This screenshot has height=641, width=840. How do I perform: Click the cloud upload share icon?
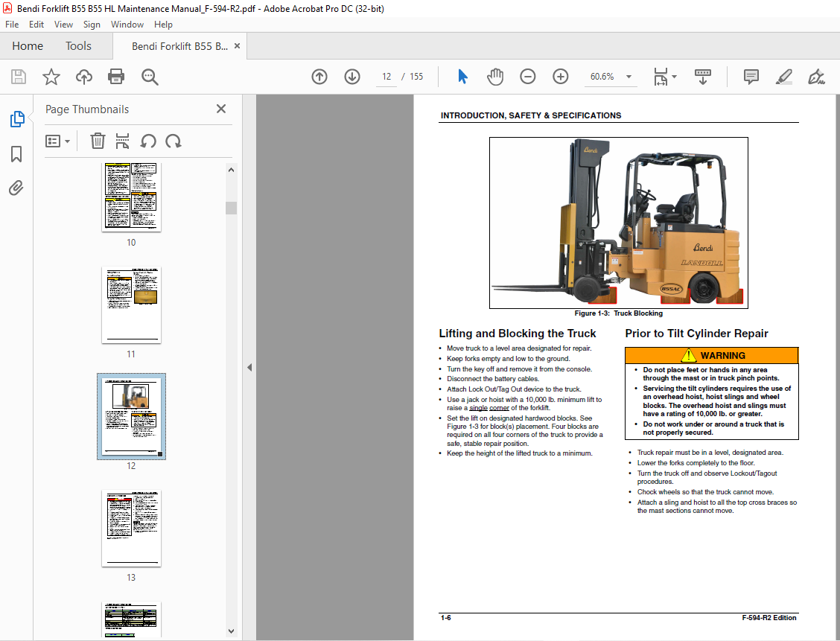[x=83, y=77]
